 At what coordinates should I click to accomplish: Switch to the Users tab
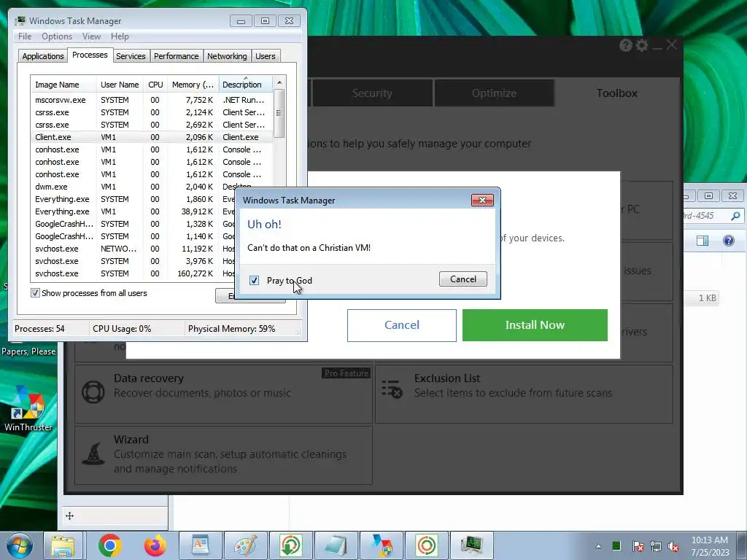pyautogui.click(x=266, y=56)
